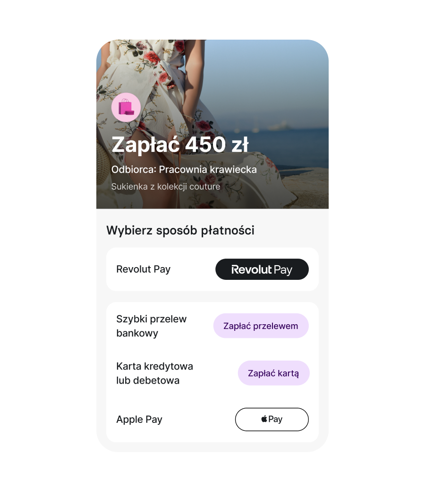The height and width of the screenshot is (504, 425).
Task: Choose the Apple Pay outlined button
Action: click(272, 420)
